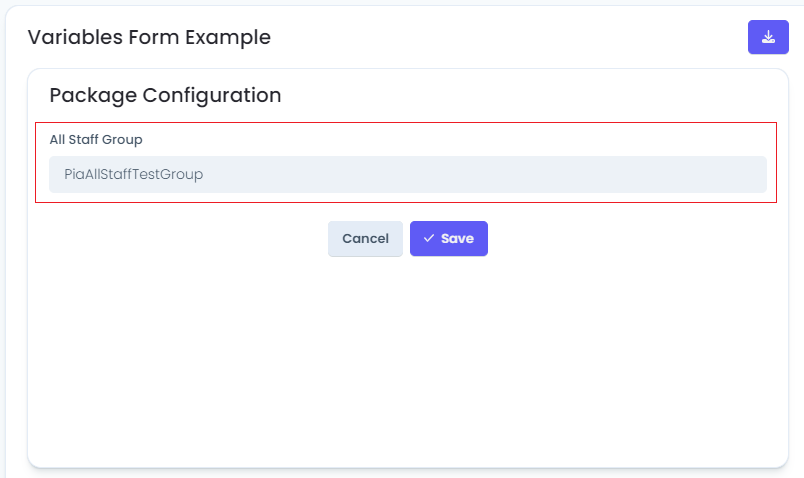Discard changes with the Cancel button
The width and height of the screenshot is (804, 478).
[365, 238]
